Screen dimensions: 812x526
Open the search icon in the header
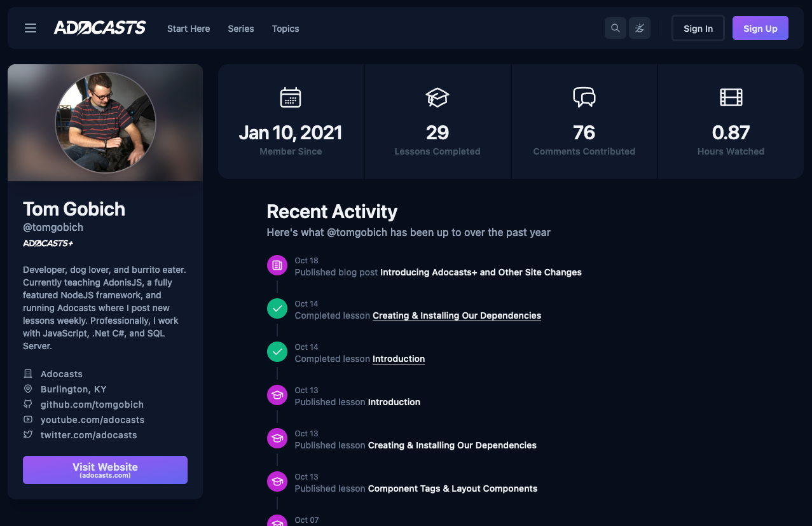click(x=616, y=28)
